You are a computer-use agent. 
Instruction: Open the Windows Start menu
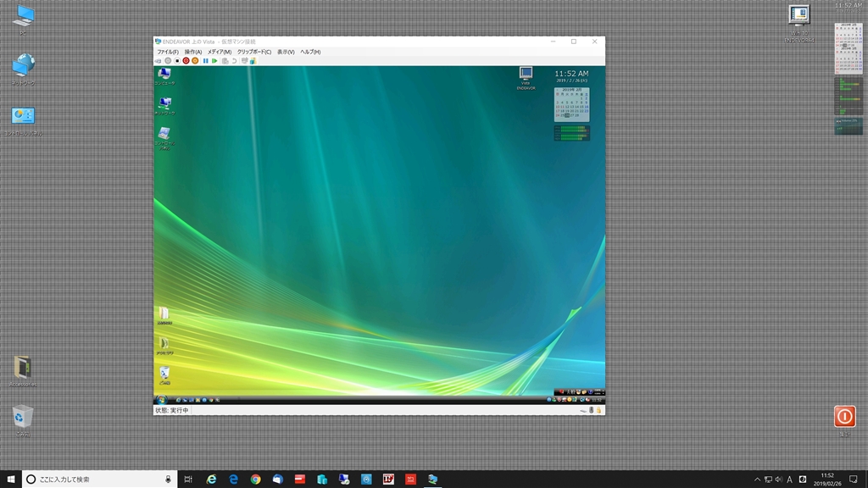(10, 480)
